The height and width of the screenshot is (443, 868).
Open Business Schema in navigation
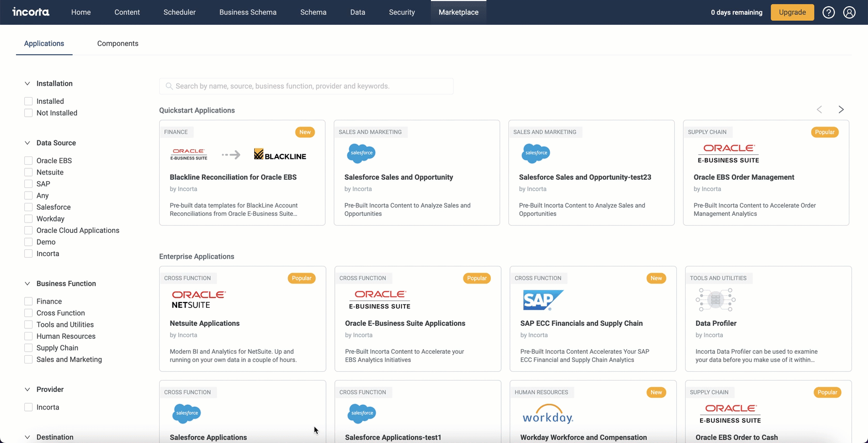click(x=248, y=12)
